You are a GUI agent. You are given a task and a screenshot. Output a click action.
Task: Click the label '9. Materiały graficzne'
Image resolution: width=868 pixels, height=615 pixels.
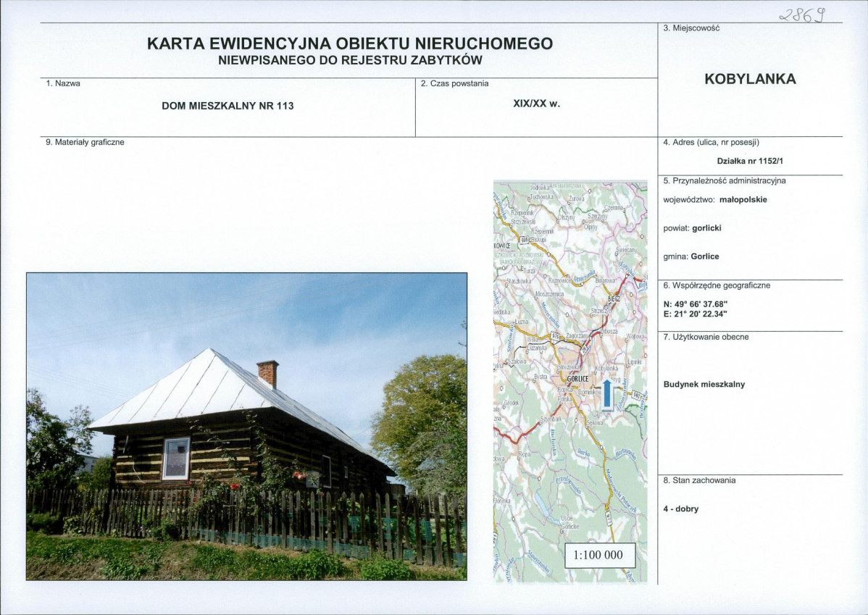(85, 142)
